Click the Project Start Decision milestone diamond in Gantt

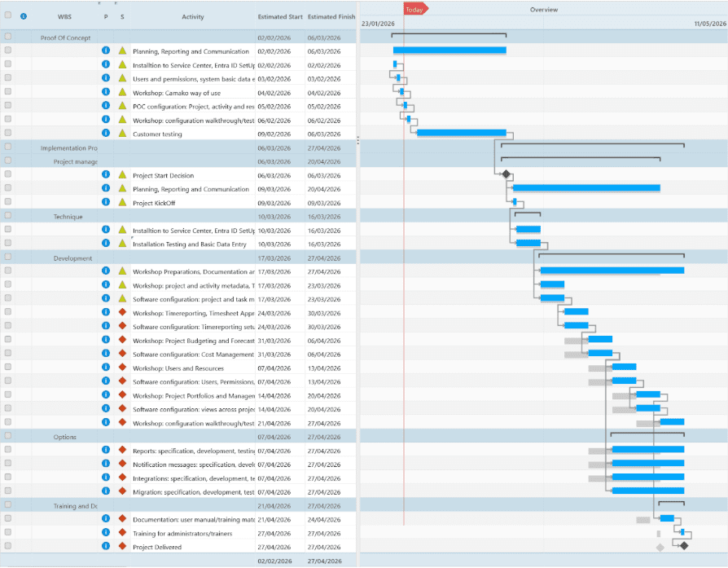[x=506, y=174]
